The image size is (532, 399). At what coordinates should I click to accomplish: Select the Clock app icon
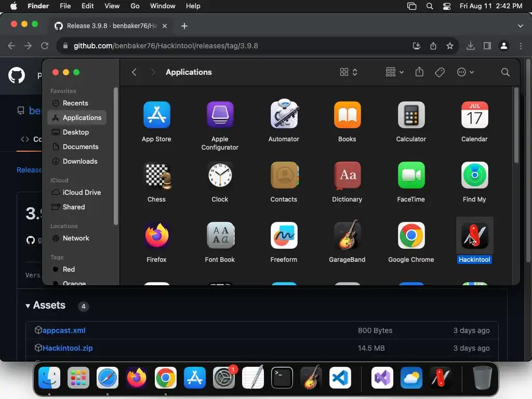click(x=220, y=175)
